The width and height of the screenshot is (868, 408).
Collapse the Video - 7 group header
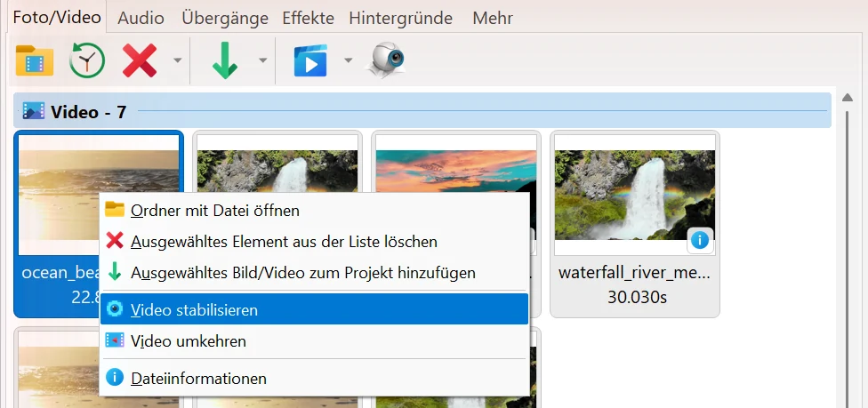(422, 111)
